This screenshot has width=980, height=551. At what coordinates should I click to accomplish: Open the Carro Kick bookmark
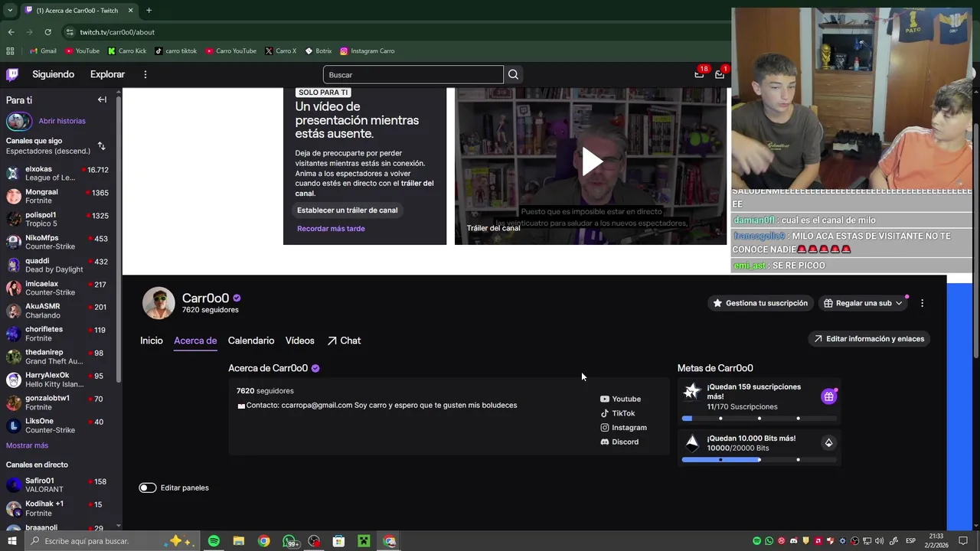coord(127,51)
